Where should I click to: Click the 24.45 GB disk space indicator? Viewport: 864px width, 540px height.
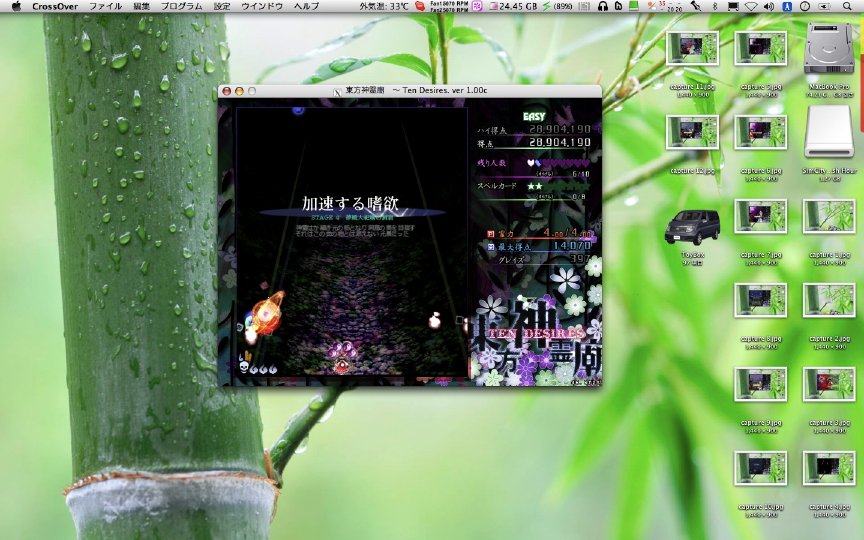512,6
